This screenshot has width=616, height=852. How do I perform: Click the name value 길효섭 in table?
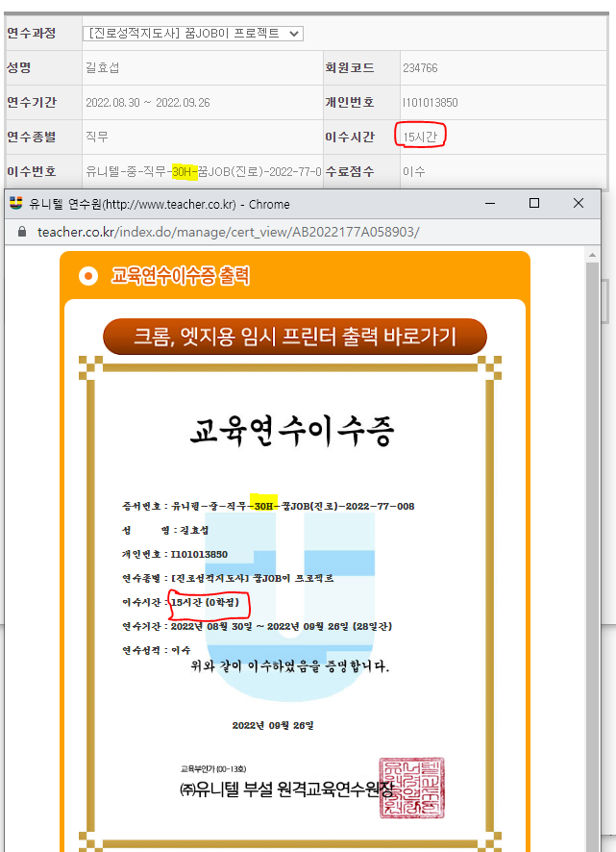pyautogui.click(x=102, y=68)
